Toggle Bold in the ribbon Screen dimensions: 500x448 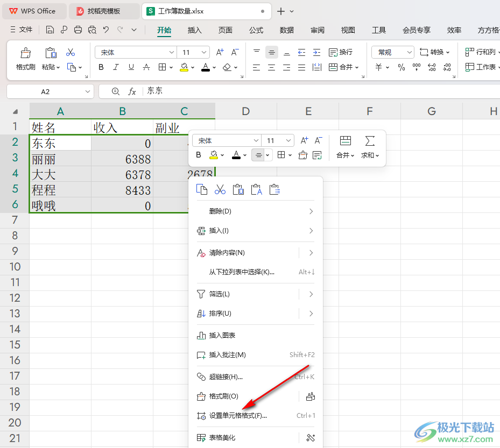click(101, 67)
